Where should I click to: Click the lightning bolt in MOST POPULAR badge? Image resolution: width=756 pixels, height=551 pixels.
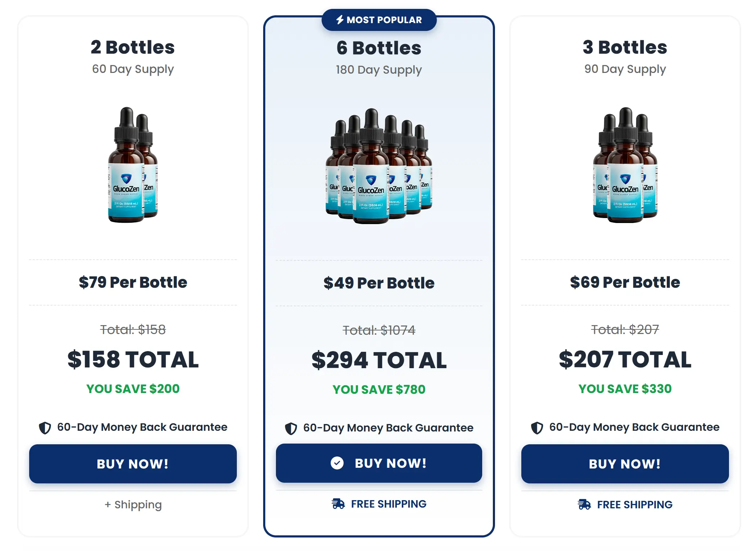click(x=340, y=20)
